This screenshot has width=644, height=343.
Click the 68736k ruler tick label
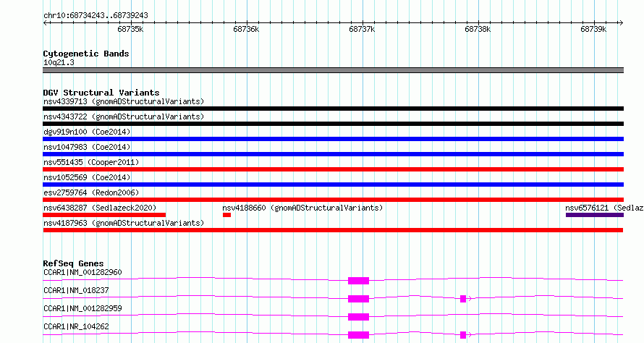[246, 29]
